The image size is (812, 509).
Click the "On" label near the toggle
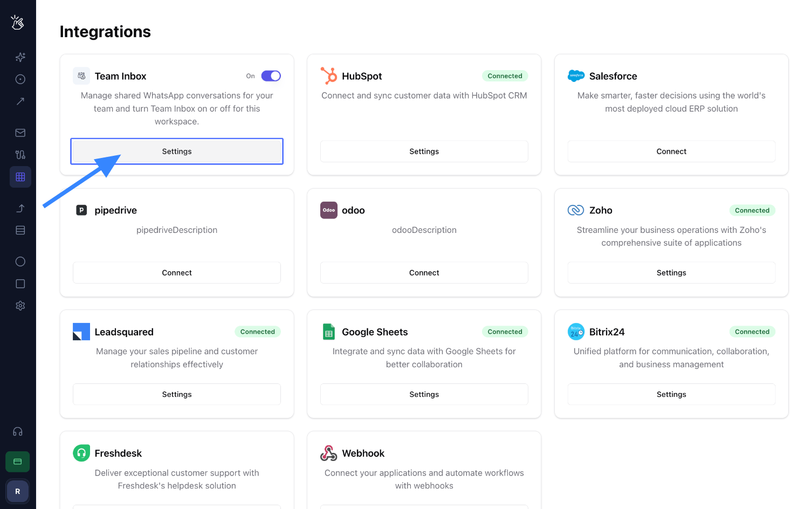(x=250, y=76)
